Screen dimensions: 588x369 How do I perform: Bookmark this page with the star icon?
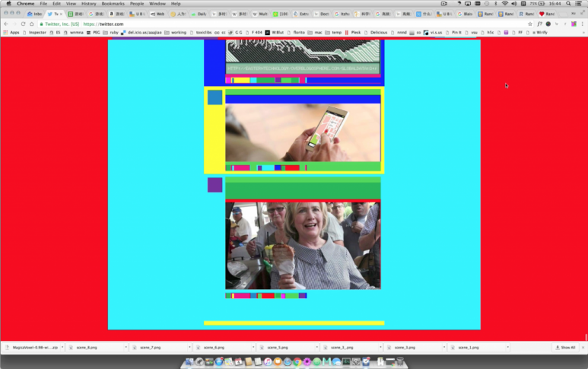[529, 24]
